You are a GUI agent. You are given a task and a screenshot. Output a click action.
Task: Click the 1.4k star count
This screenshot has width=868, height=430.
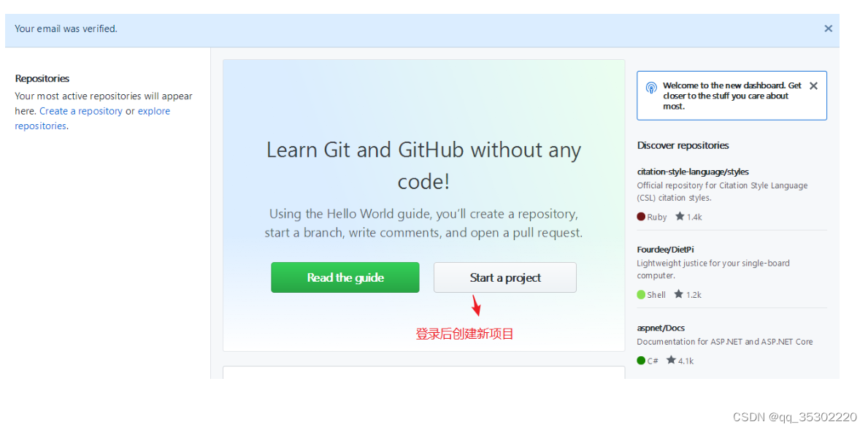[694, 217]
